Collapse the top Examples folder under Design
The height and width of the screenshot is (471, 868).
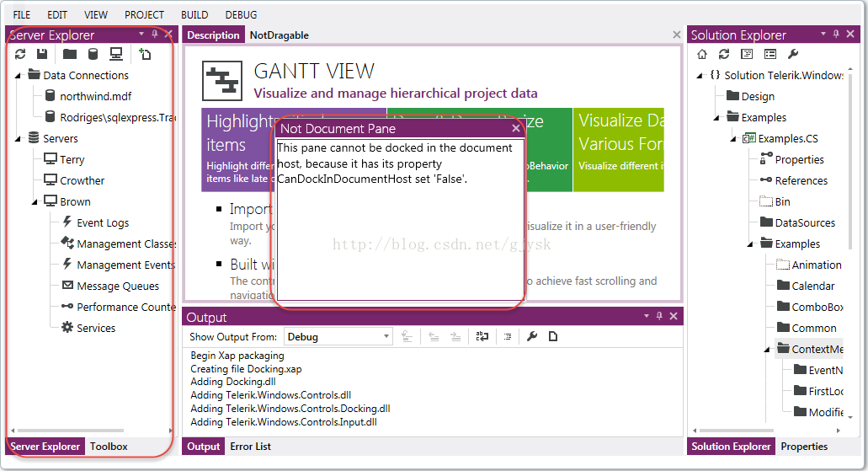click(716, 117)
